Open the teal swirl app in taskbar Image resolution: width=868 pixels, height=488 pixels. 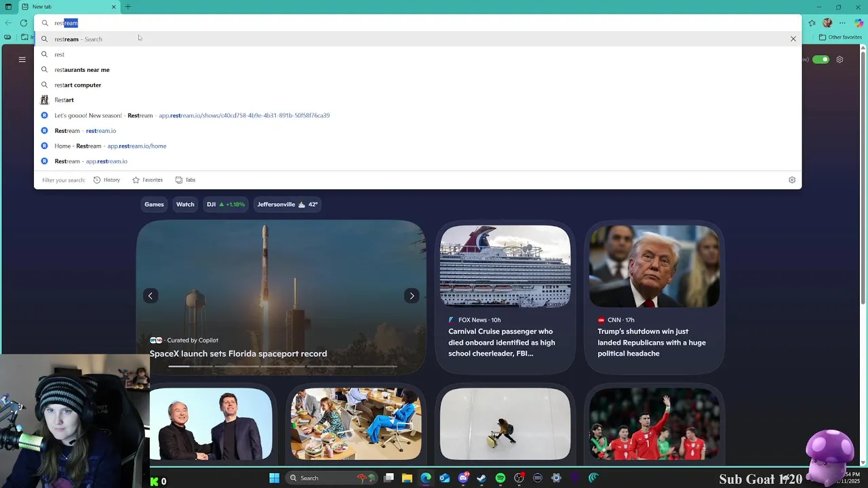593,478
